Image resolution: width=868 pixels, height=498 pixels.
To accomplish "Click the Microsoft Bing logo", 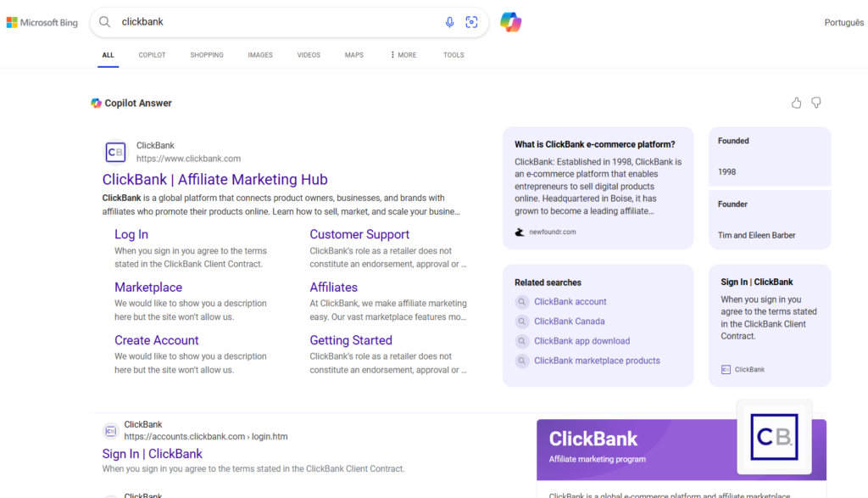I will coord(42,23).
